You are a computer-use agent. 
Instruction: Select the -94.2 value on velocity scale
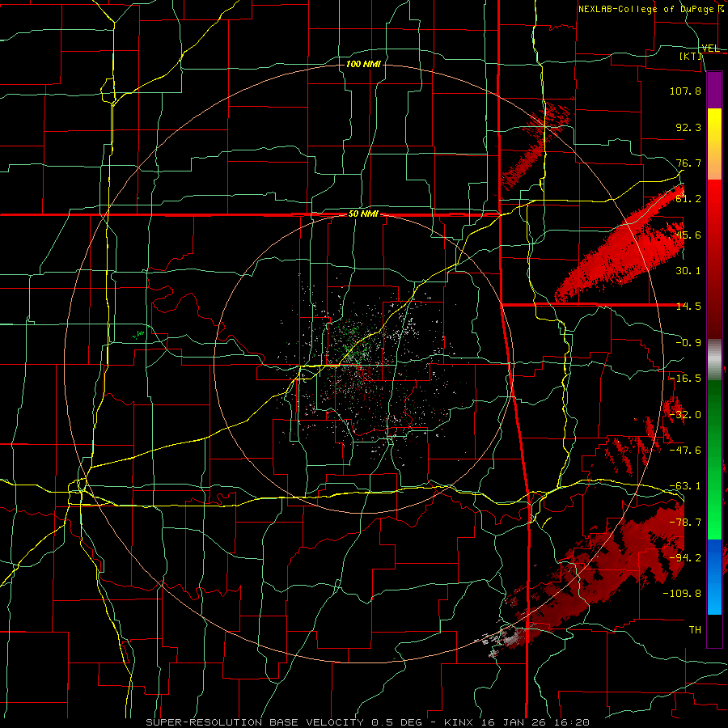685,558
